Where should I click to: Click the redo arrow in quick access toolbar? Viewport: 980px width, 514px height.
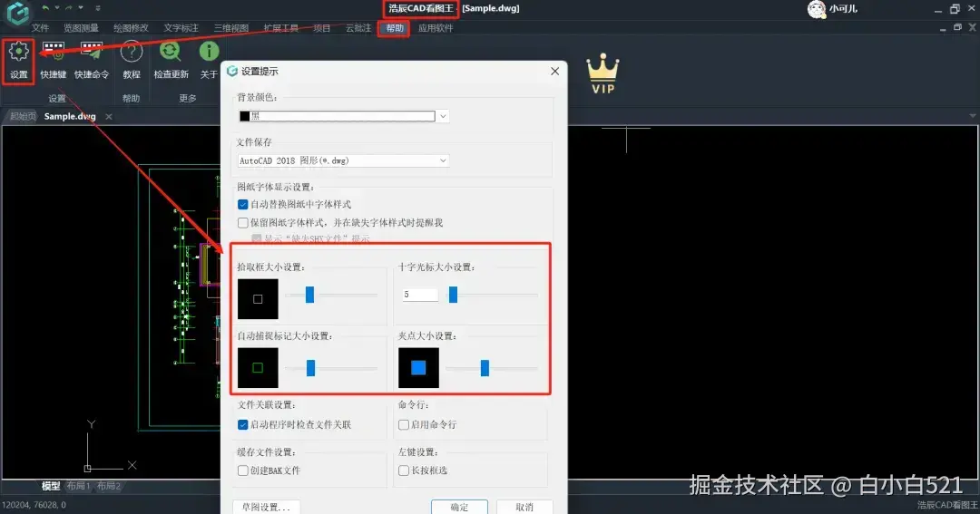point(69,8)
